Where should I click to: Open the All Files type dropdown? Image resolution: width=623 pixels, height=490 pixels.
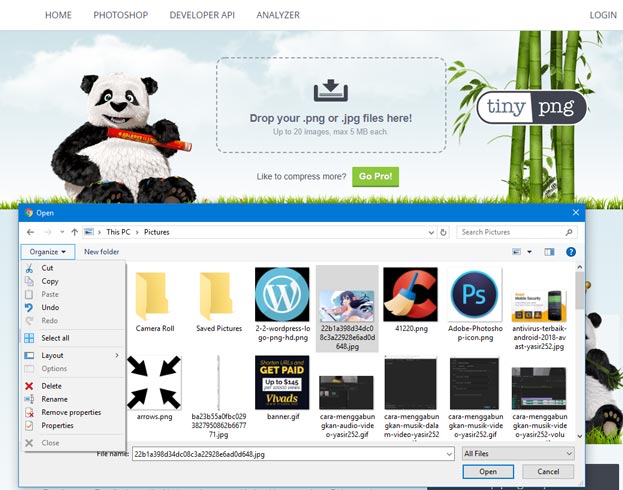coord(518,453)
